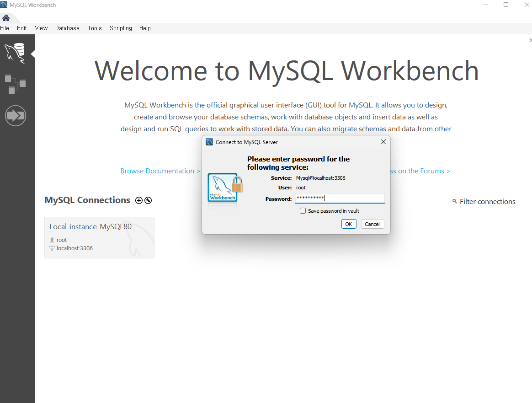Open the Edit menu
Screen dimensions: 532x403
22,28
